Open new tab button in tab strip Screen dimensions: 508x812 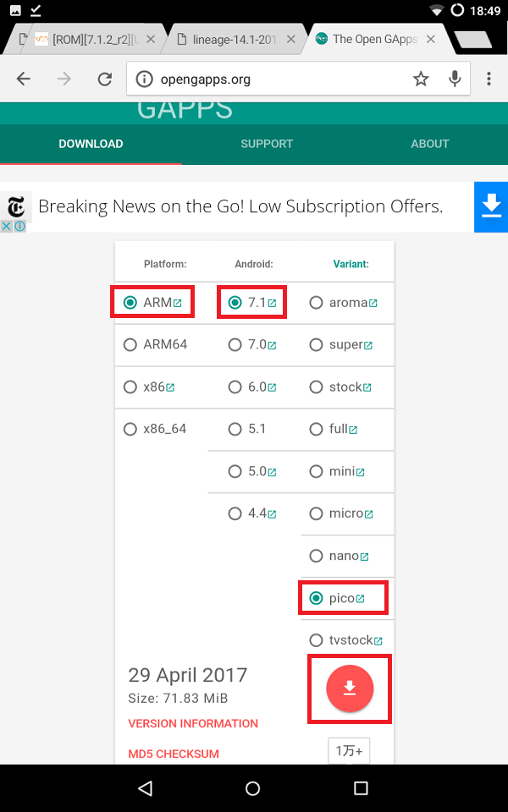472,40
